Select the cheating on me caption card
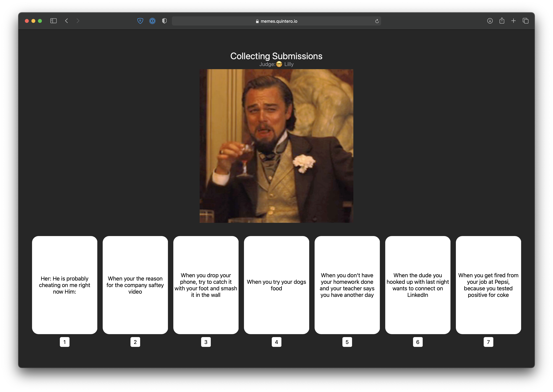 64,285
